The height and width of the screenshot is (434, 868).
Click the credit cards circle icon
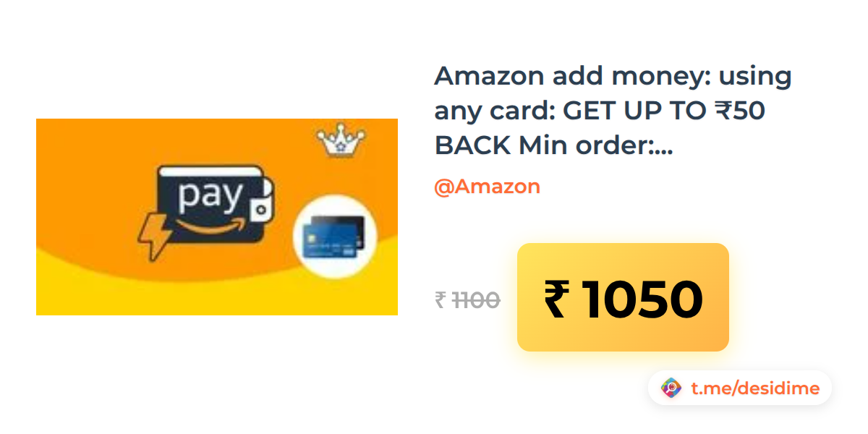click(x=335, y=237)
